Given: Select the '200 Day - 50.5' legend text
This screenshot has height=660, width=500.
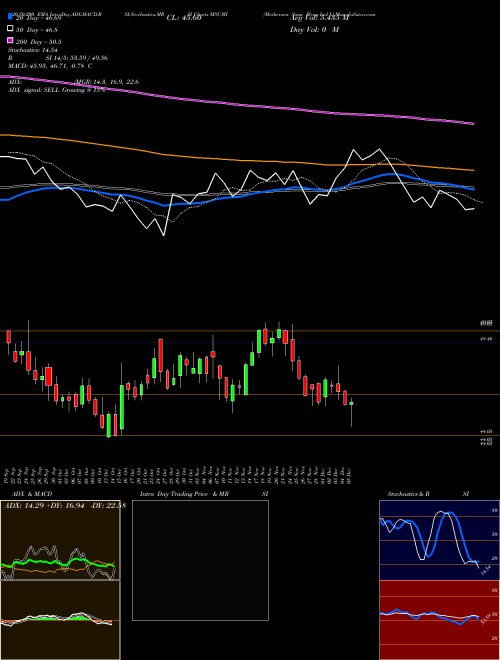Looking at the screenshot, I should (38, 41).
